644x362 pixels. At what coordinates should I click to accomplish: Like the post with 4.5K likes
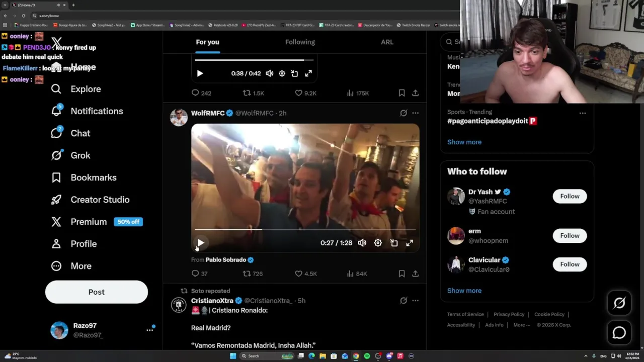[x=305, y=274]
